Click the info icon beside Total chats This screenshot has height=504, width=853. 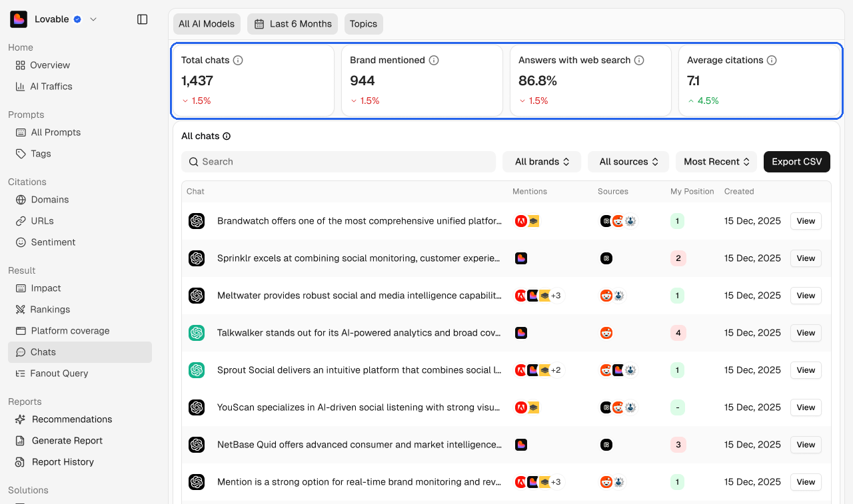238,60
